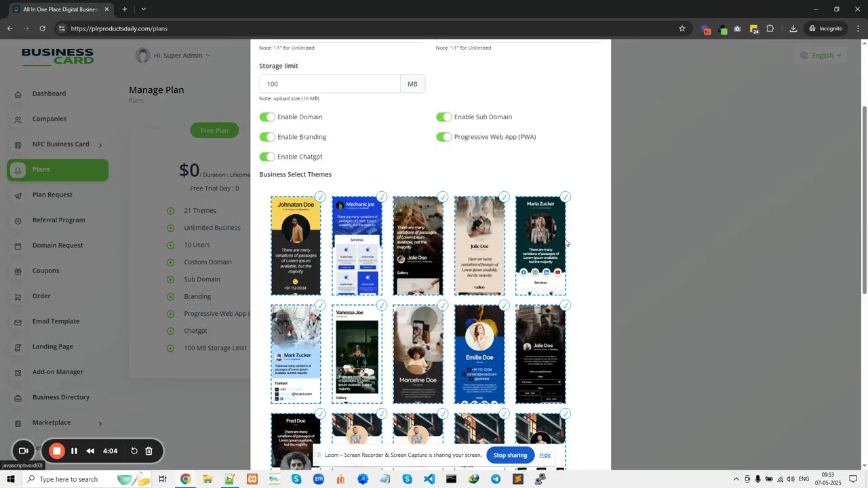868x488 pixels.
Task: Click the Referral Program icon
Action: [x=18, y=221]
